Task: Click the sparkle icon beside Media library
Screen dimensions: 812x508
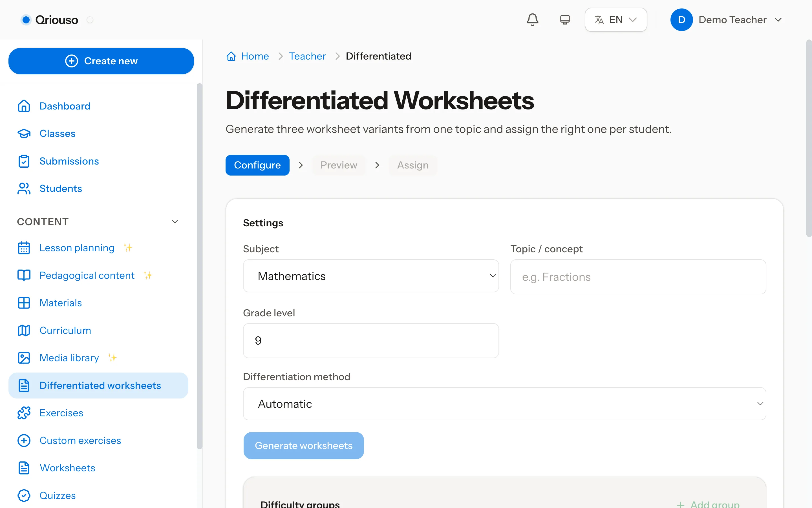Action: pyautogui.click(x=112, y=358)
